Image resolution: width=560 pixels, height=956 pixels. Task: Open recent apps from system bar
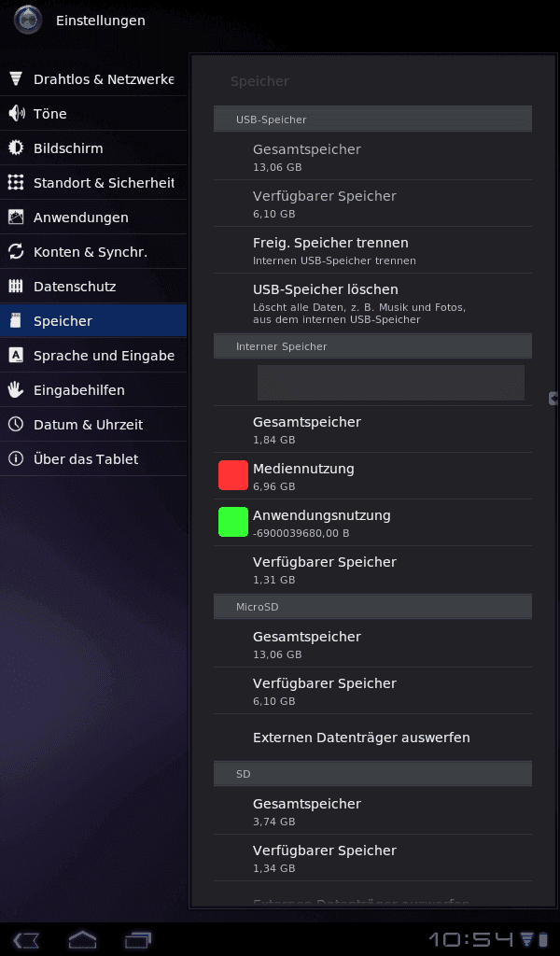click(138, 939)
